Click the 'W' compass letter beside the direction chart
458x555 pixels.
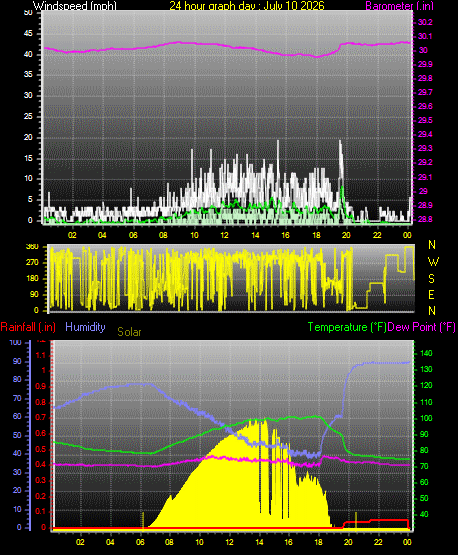click(x=433, y=262)
